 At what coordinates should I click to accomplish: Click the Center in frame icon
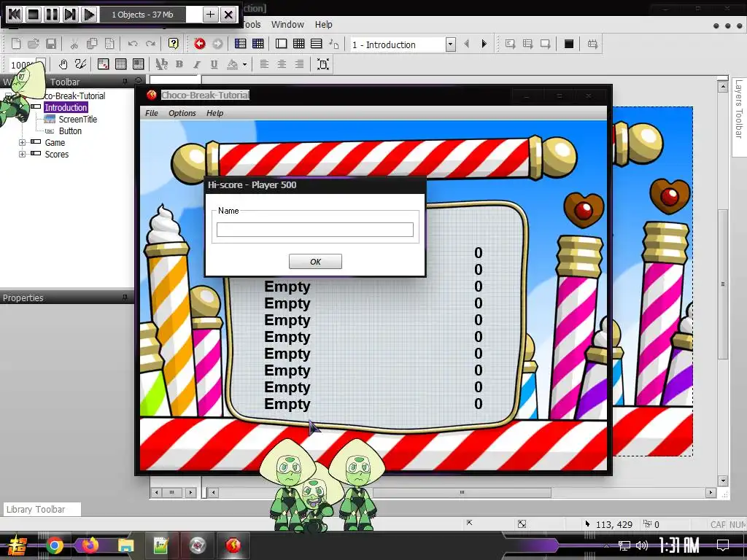[323, 64]
